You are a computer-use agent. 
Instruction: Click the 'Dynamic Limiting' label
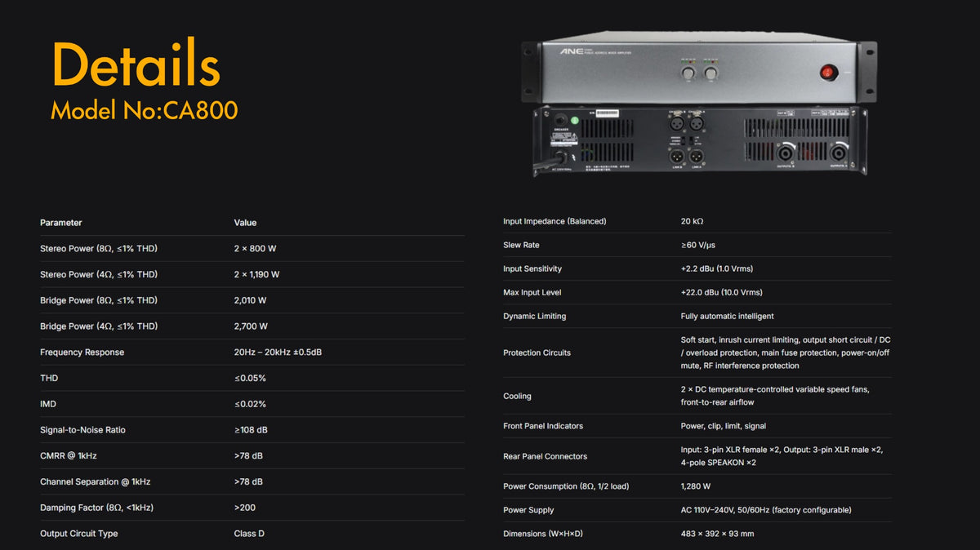tap(535, 316)
